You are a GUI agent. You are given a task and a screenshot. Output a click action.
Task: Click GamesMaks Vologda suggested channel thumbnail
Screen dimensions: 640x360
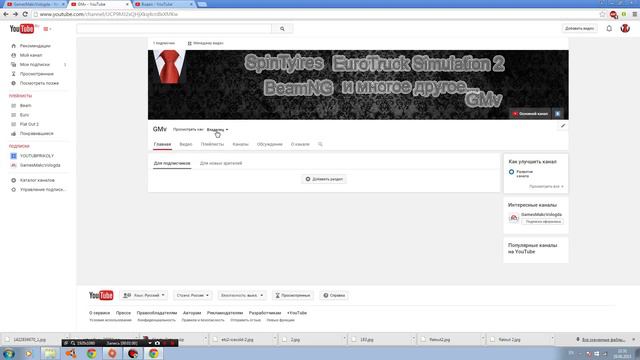[513, 218]
